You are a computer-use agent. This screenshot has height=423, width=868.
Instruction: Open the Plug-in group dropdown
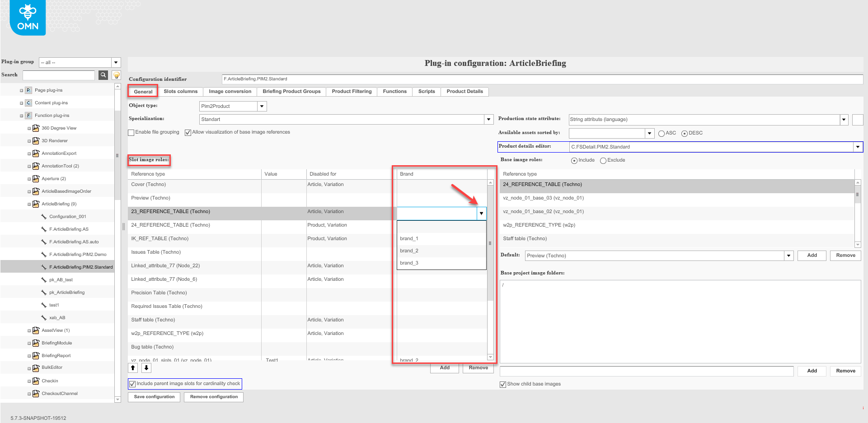(x=116, y=62)
